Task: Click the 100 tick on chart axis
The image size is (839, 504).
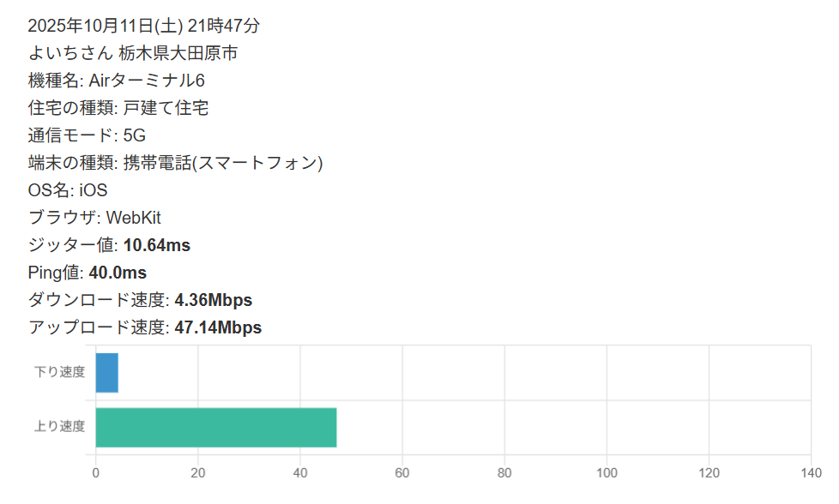Action: (x=607, y=472)
